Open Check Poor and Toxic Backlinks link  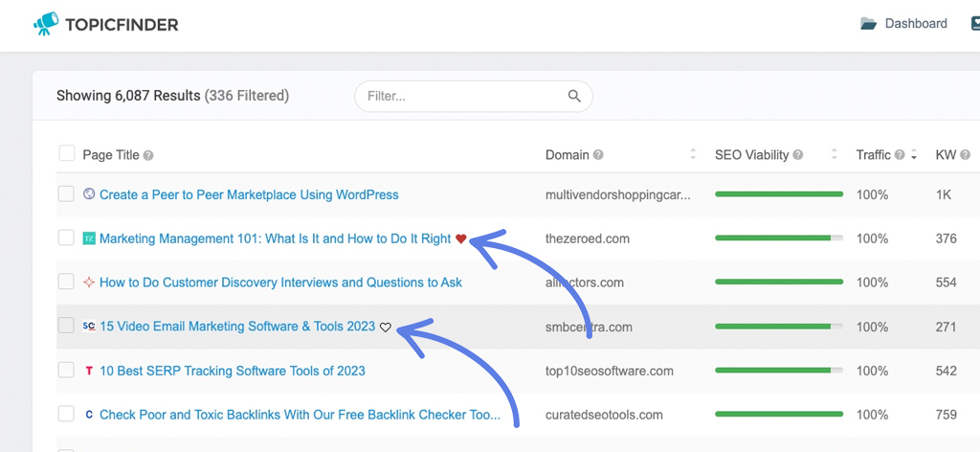point(300,415)
